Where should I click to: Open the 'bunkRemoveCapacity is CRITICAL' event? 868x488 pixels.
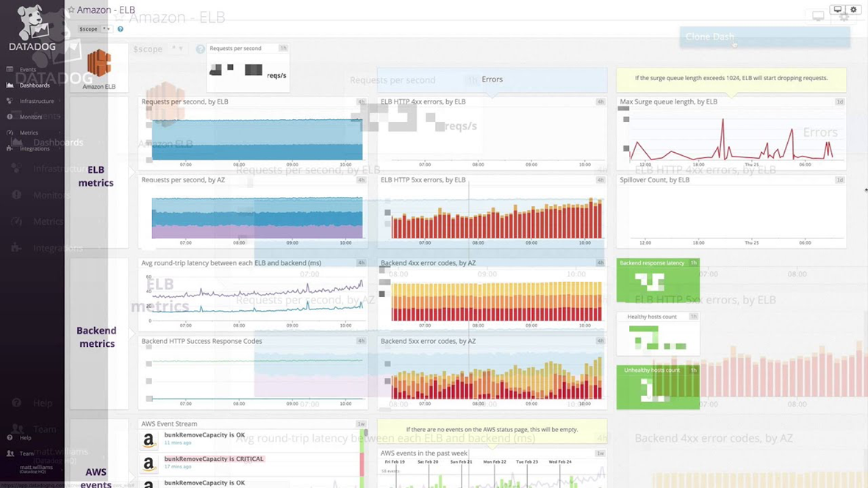214,459
